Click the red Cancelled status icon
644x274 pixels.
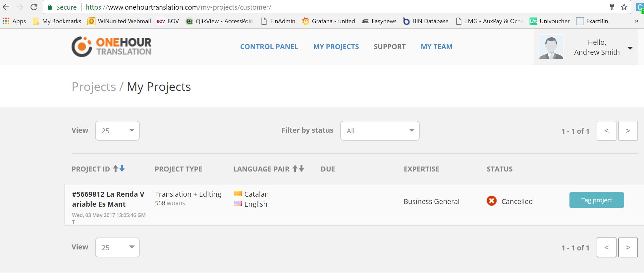point(491,201)
